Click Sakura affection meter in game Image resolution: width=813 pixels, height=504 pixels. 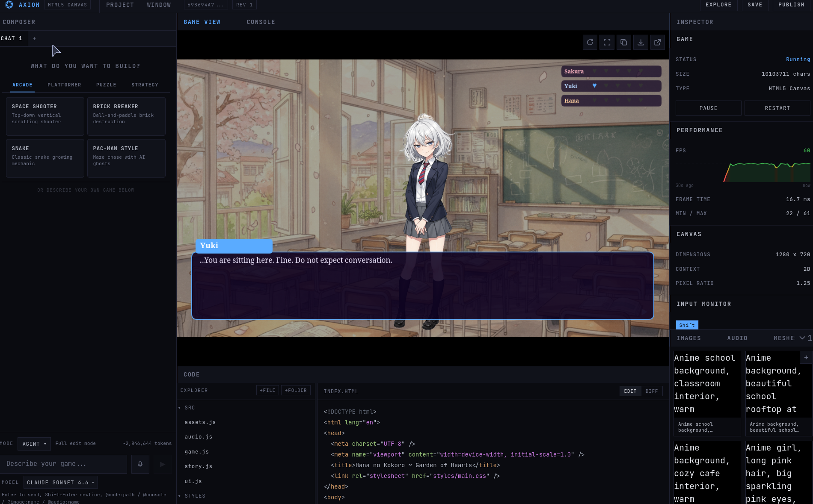(611, 71)
